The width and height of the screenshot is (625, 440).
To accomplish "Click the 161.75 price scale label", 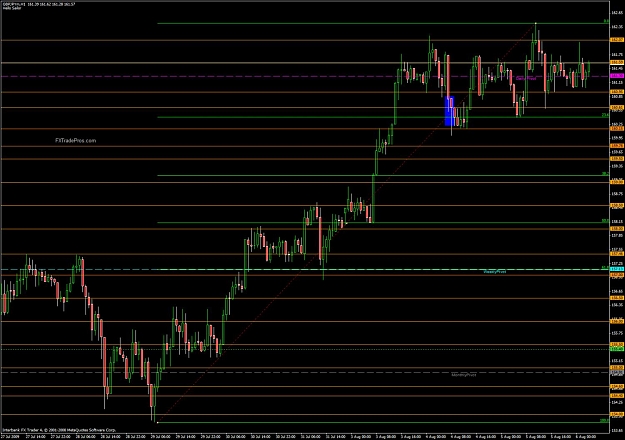I will pyautogui.click(x=617, y=55).
